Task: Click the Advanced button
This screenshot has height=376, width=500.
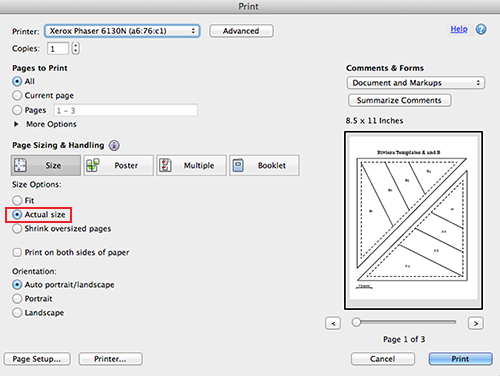Action: tap(241, 31)
